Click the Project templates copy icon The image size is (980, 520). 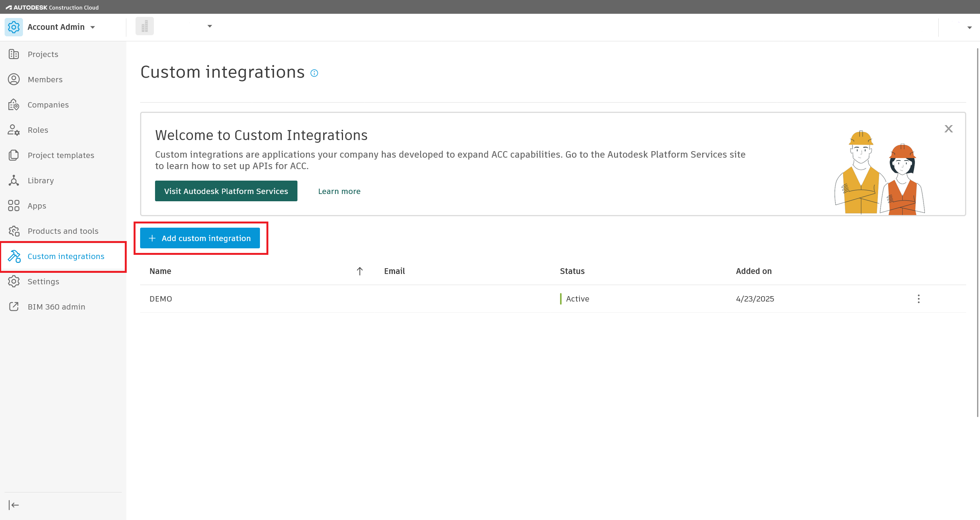[14, 155]
